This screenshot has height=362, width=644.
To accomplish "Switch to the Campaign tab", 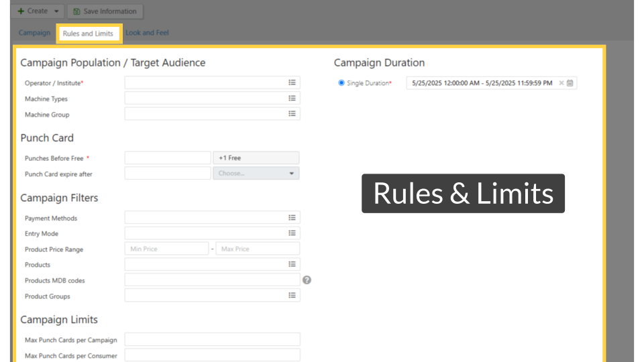I will point(34,33).
